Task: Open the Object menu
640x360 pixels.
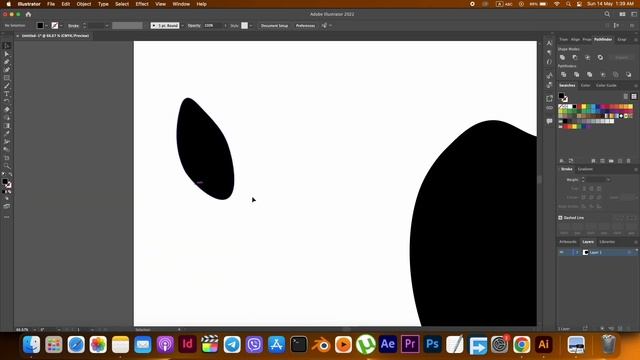Action: (x=84, y=4)
